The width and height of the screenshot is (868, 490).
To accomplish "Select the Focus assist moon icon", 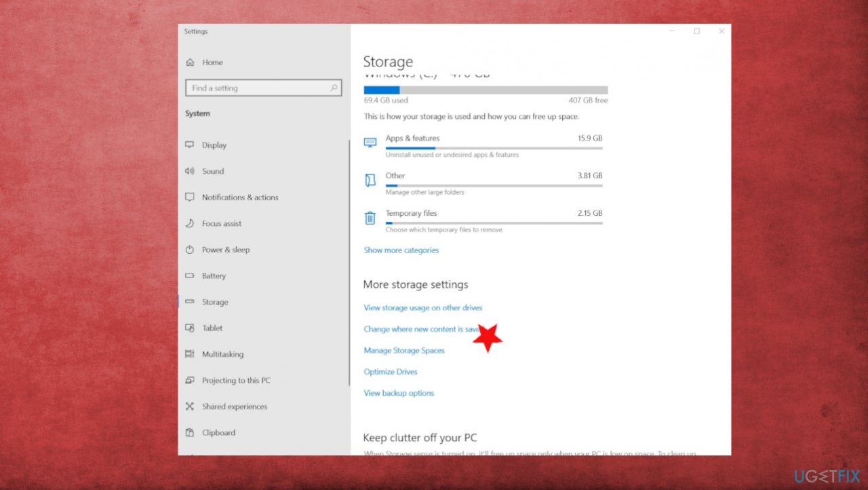I will [x=190, y=224].
